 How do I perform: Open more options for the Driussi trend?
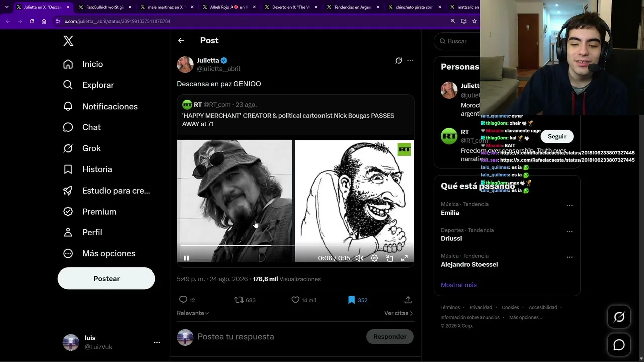[x=569, y=231]
